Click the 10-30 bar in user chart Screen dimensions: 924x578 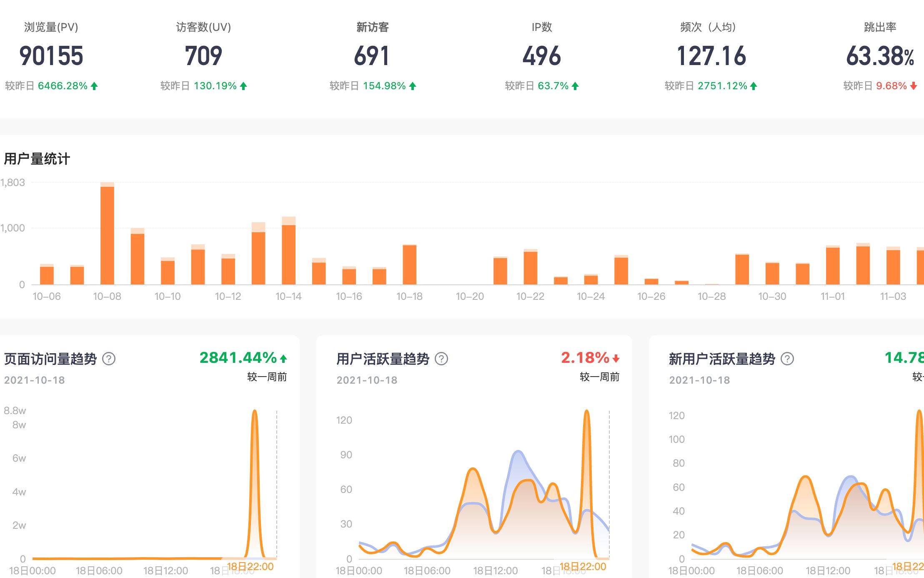(x=772, y=273)
